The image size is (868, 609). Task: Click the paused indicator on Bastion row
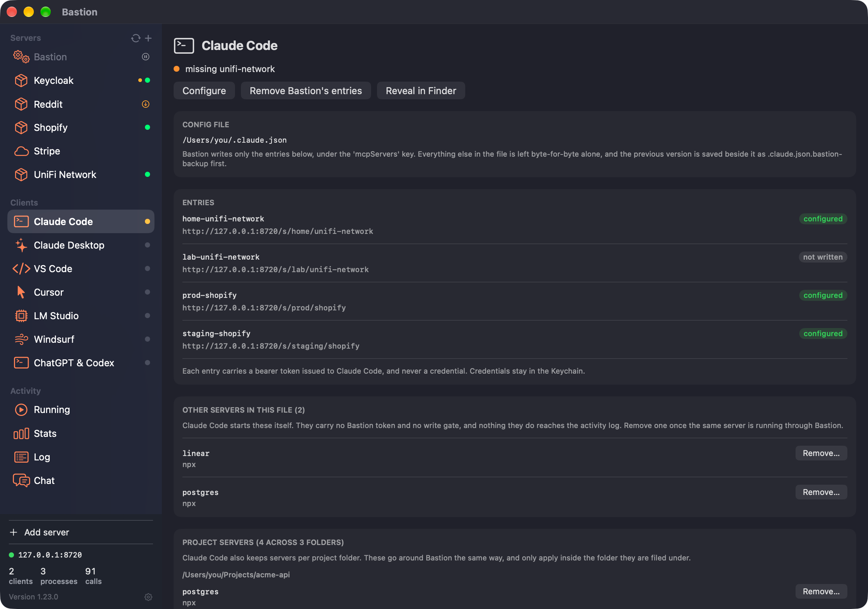[x=146, y=57]
